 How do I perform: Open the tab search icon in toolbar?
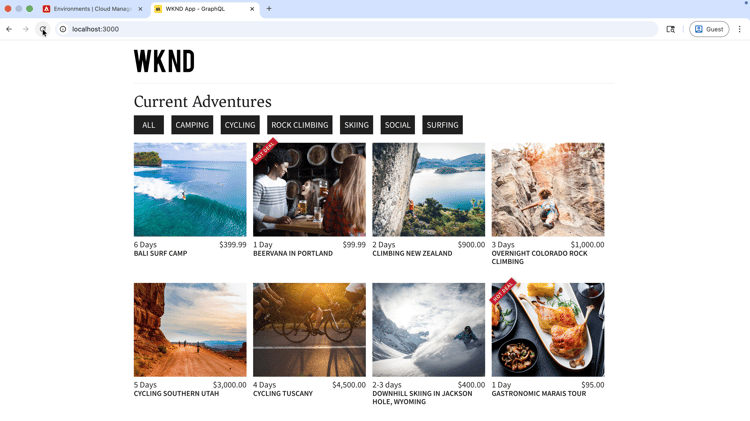671,29
